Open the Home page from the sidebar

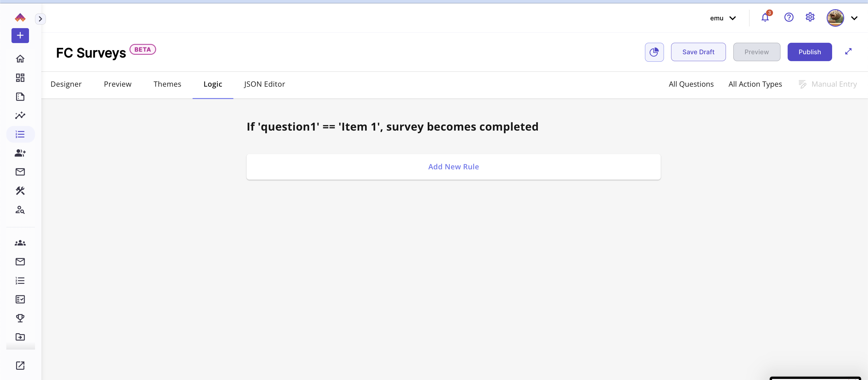pyautogui.click(x=20, y=59)
